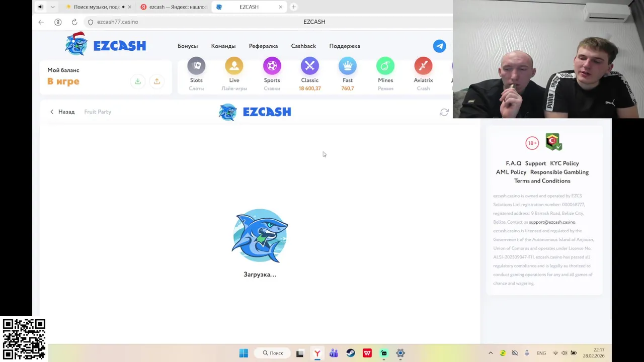Open the Support link in footer
This screenshot has height=362, width=644.
pyautogui.click(x=535, y=163)
